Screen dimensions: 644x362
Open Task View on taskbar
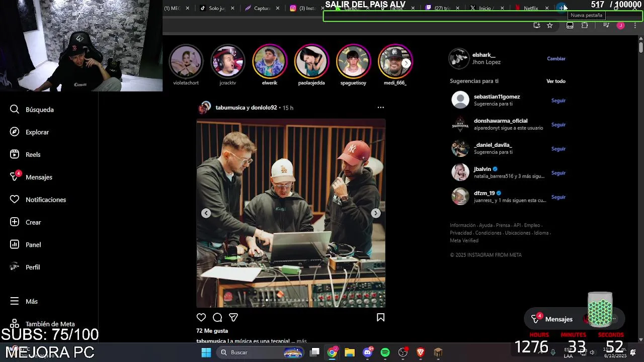tap(314, 352)
